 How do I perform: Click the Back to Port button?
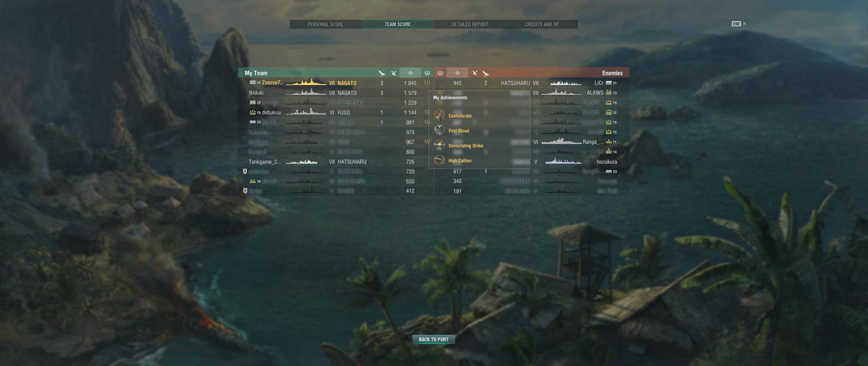tap(434, 339)
